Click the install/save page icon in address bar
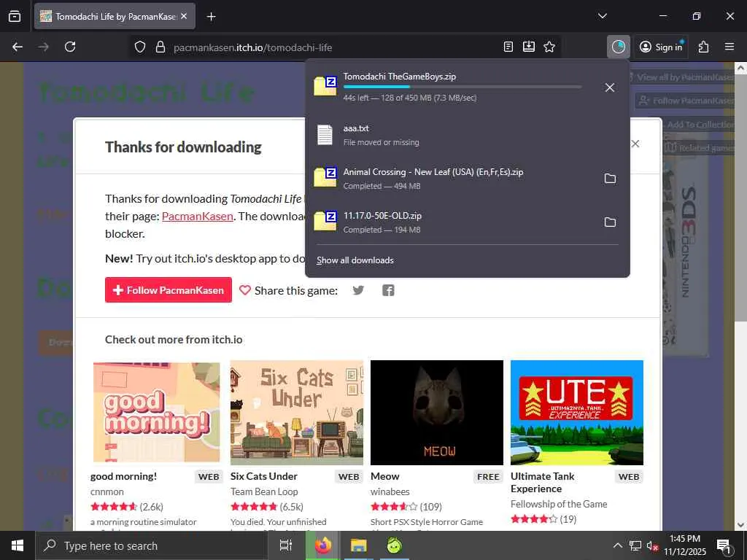This screenshot has width=747, height=560. (x=529, y=47)
